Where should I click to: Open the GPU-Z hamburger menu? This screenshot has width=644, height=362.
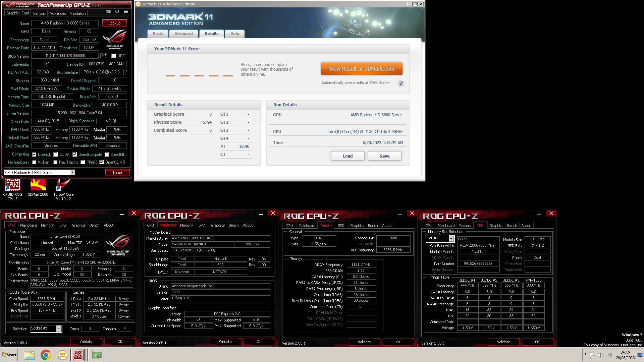point(126,11)
